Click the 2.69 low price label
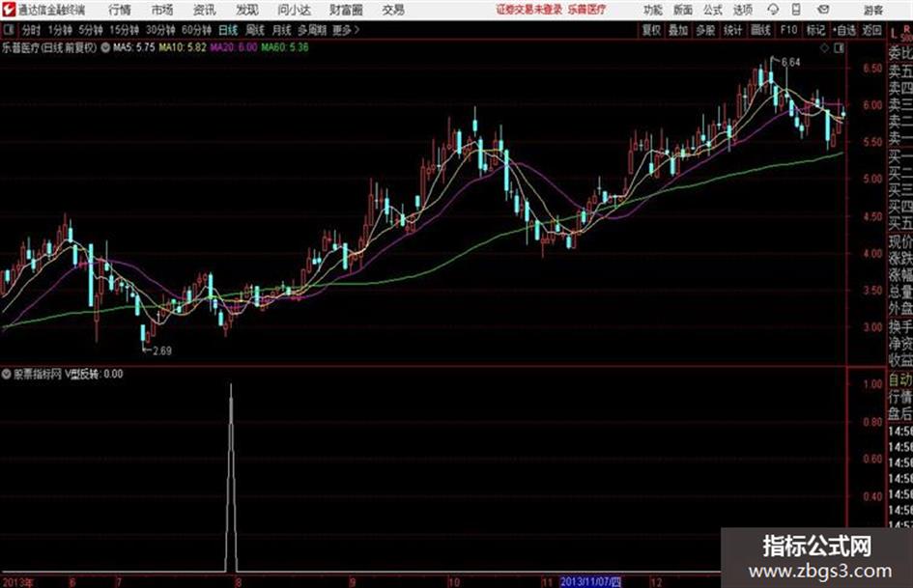This screenshot has height=588, width=913. point(162,350)
